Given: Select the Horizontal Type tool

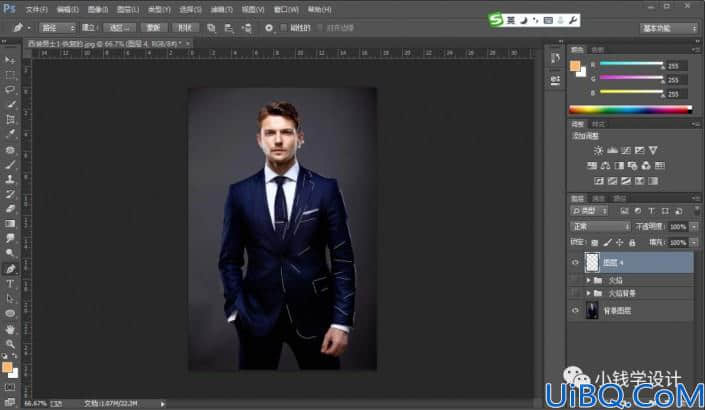Looking at the screenshot, I should click(x=10, y=284).
